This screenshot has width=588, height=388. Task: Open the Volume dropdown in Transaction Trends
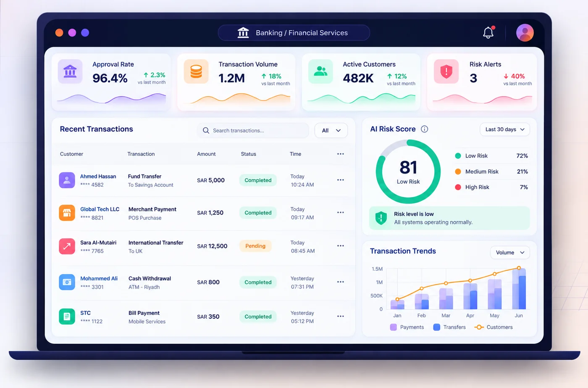pos(510,252)
